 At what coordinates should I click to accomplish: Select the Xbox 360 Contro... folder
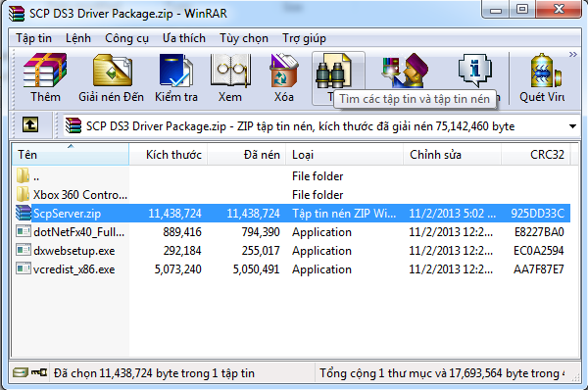click(292, 195)
